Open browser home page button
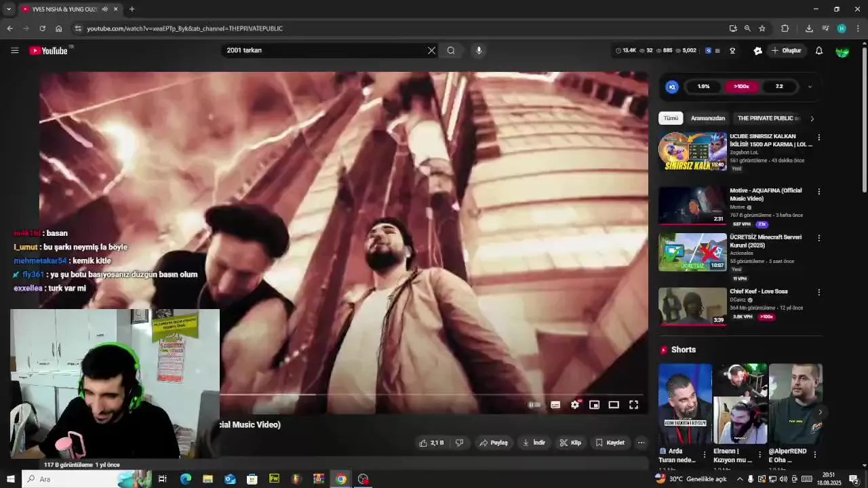This screenshot has height=488, width=868. pyautogui.click(x=59, y=28)
